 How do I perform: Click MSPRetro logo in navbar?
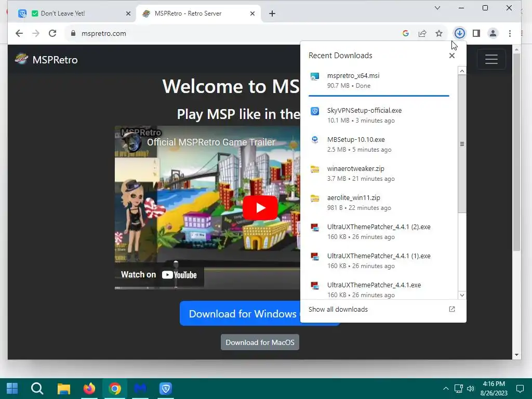coord(21,59)
